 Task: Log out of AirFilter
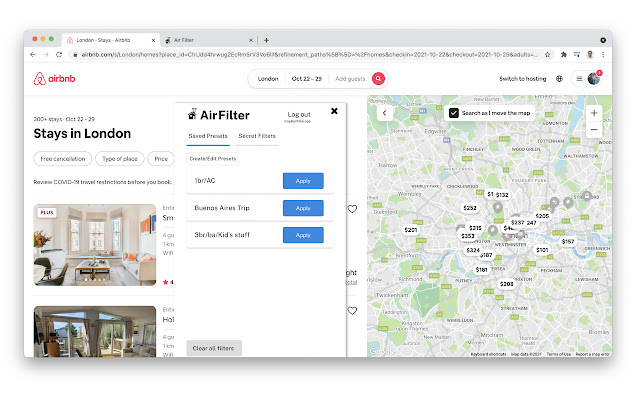[299, 115]
